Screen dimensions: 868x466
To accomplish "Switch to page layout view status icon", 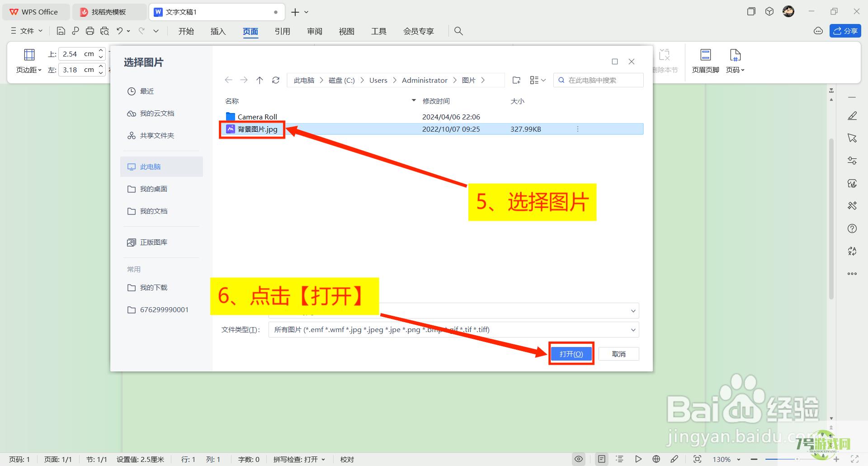I will tap(602, 459).
